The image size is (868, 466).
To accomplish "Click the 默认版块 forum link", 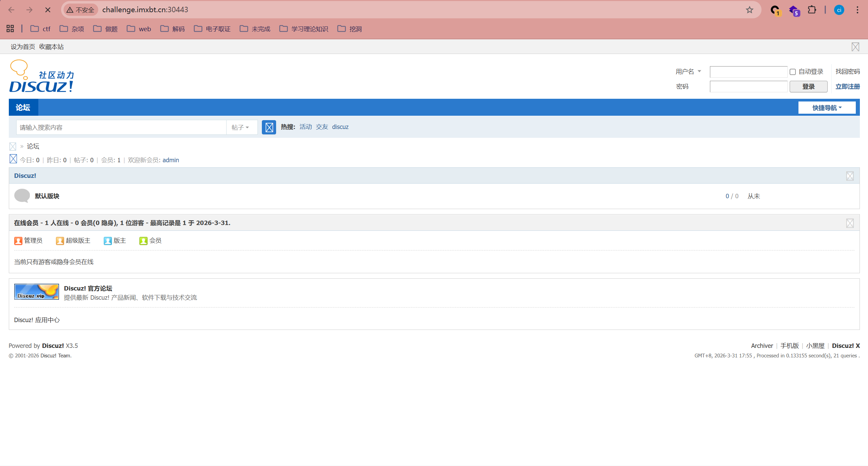I will 47,196.
